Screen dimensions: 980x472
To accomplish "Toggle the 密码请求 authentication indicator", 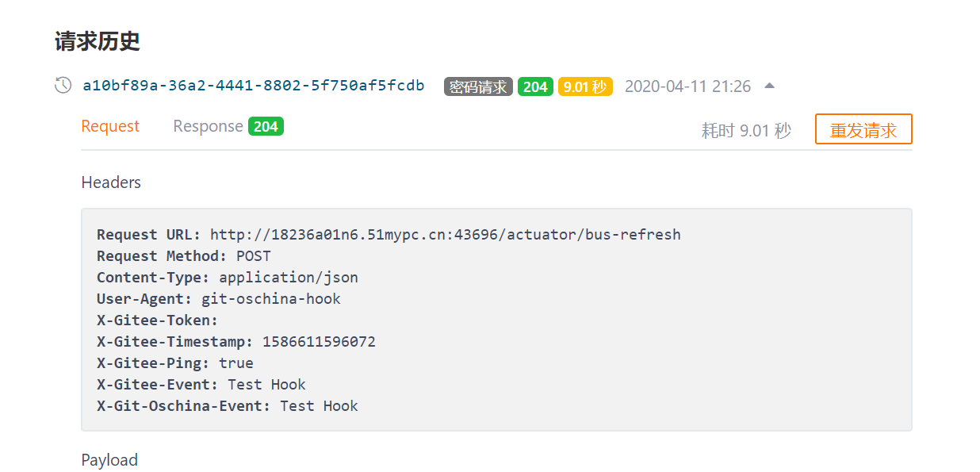I will pyautogui.click(x=477, y=86).
